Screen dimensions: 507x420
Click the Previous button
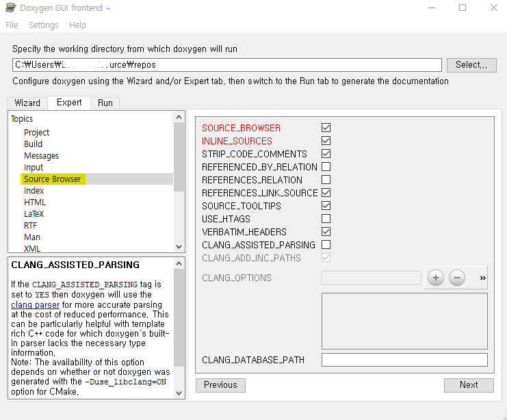(x=220, y=385)
